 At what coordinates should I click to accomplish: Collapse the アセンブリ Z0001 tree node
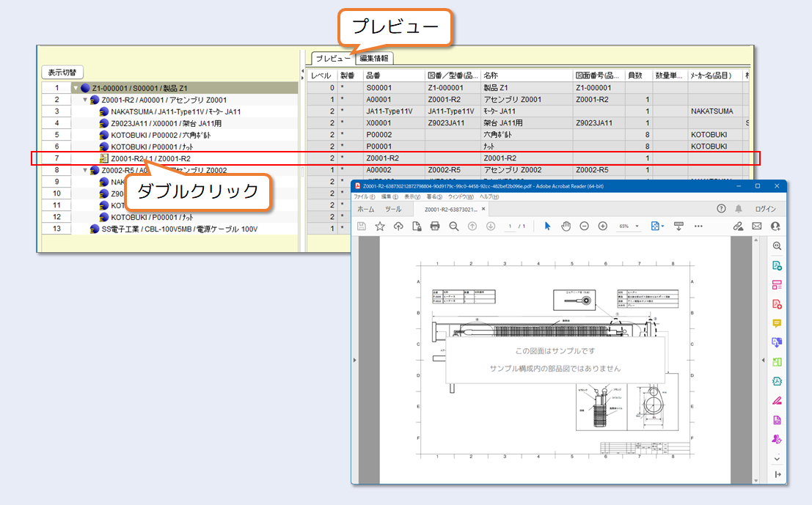(85, 100)
